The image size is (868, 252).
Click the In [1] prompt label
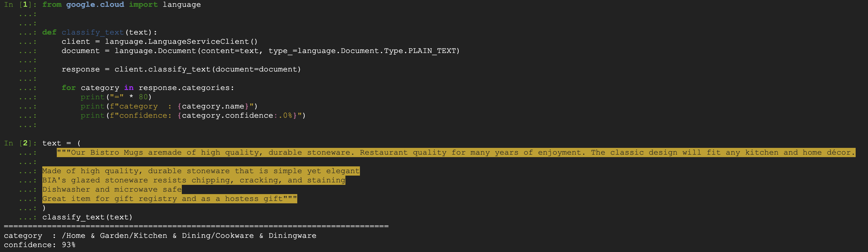(20, 5)
